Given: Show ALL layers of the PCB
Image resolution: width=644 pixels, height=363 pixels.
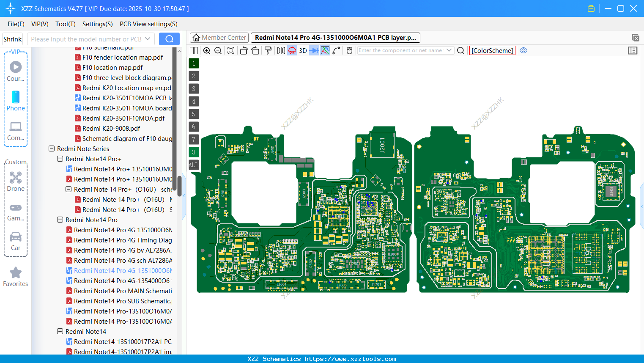Looking at the screenshot, I should (194, 165).
